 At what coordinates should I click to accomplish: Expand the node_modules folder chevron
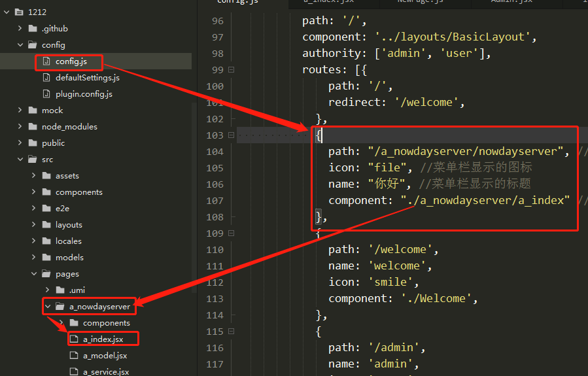tap(20, 126)
